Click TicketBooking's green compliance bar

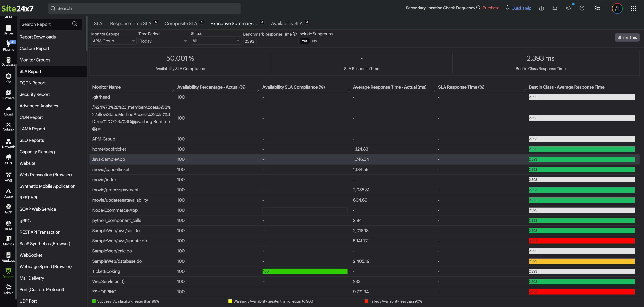pos(304,271)
